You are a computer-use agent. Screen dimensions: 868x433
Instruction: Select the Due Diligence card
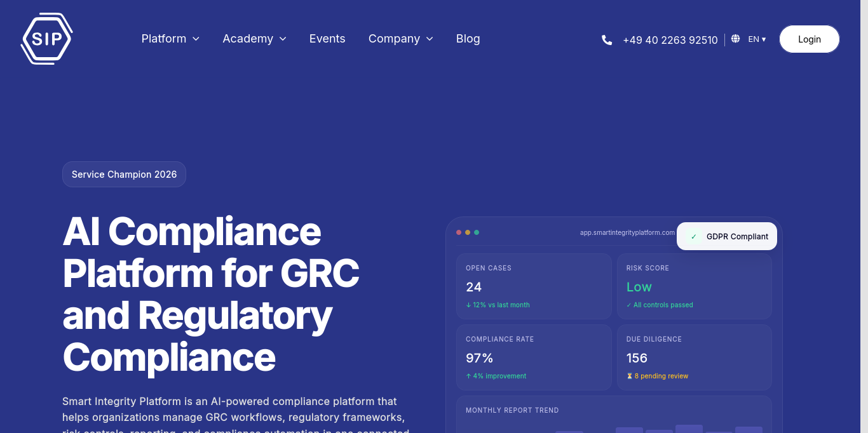[x=695, y=357]
